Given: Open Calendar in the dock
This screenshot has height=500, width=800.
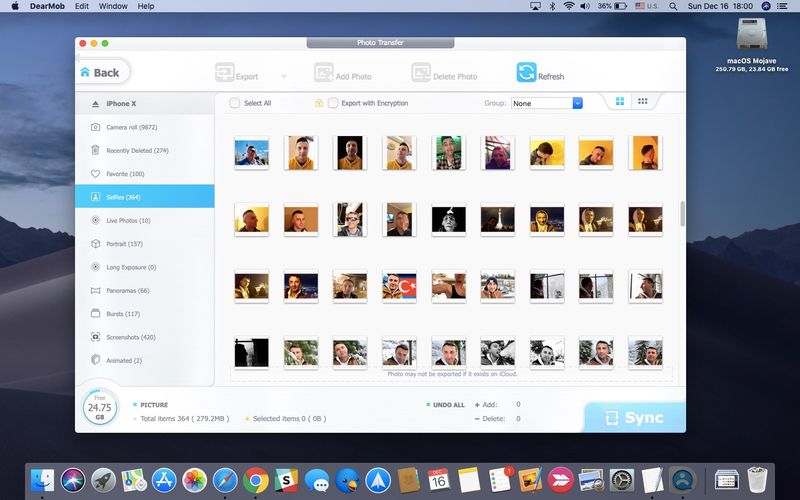Looking at the screenshot, I should coord(438,480).
